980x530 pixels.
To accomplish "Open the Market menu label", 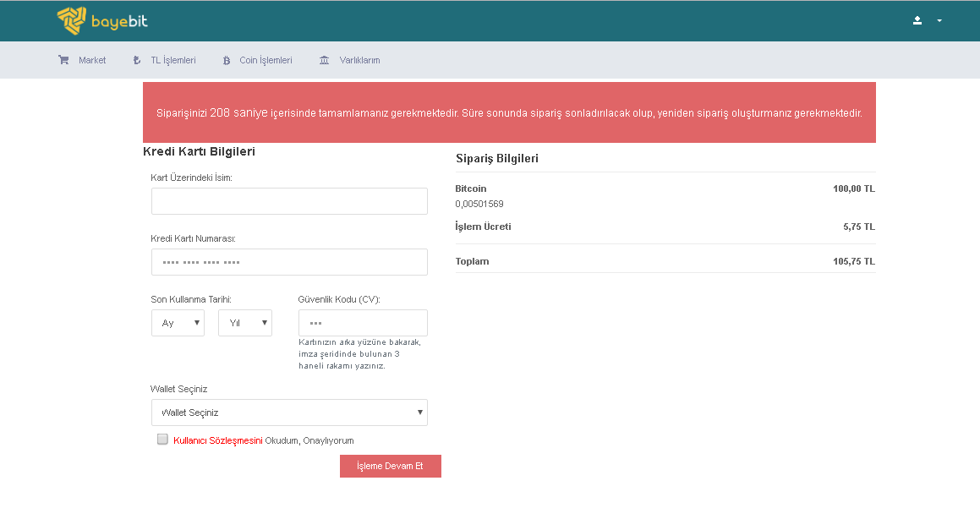I will [92, 60].
